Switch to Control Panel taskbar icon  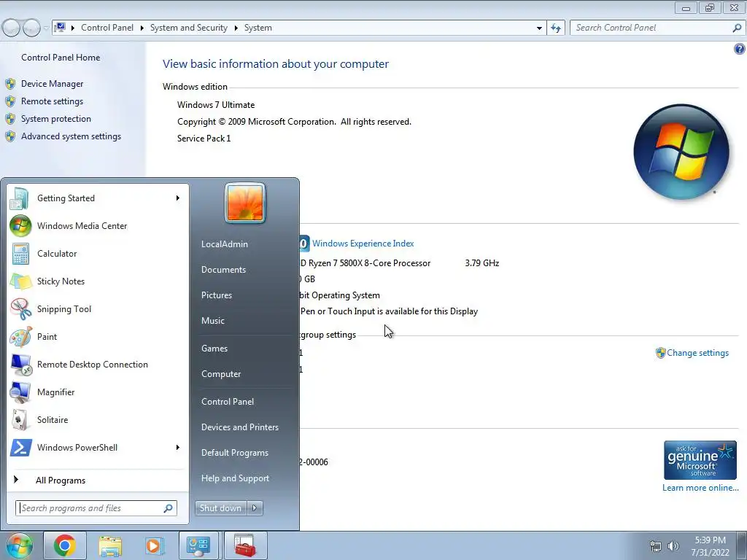[x=198, y=545]
